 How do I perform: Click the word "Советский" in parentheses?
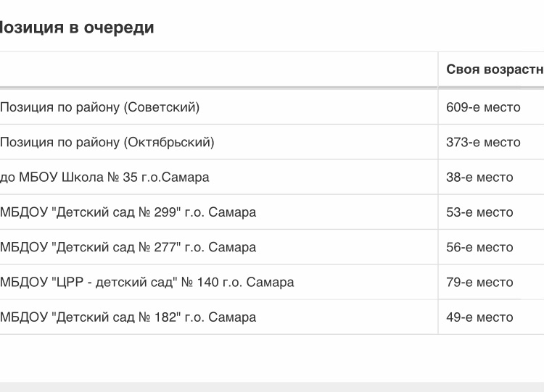(162, 107)
